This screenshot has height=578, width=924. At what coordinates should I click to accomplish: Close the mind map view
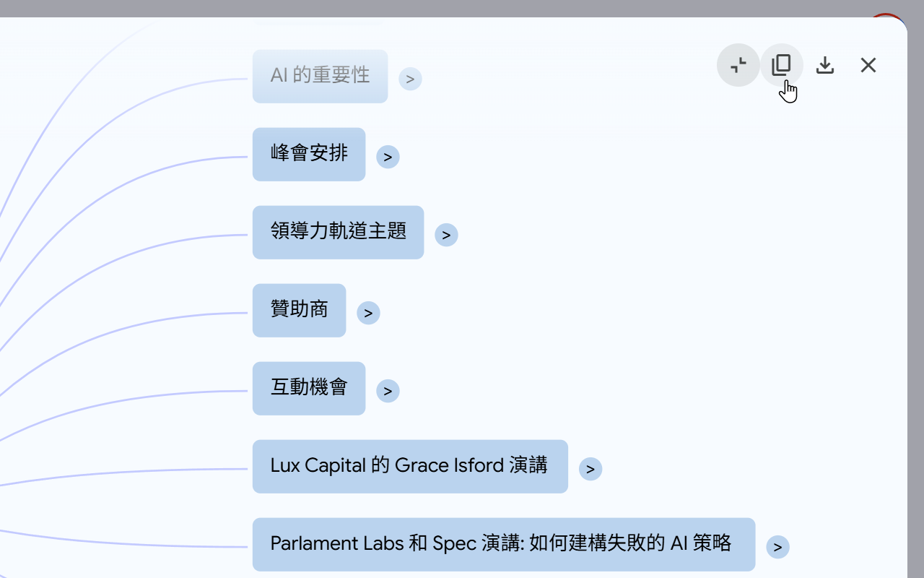point(868,65)
